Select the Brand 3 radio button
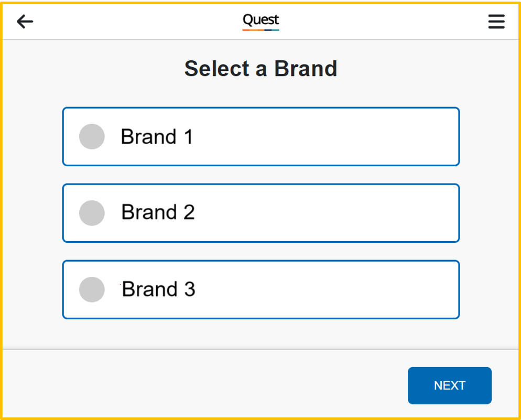Viewport: 521px width, 420px height. [92, 289]
